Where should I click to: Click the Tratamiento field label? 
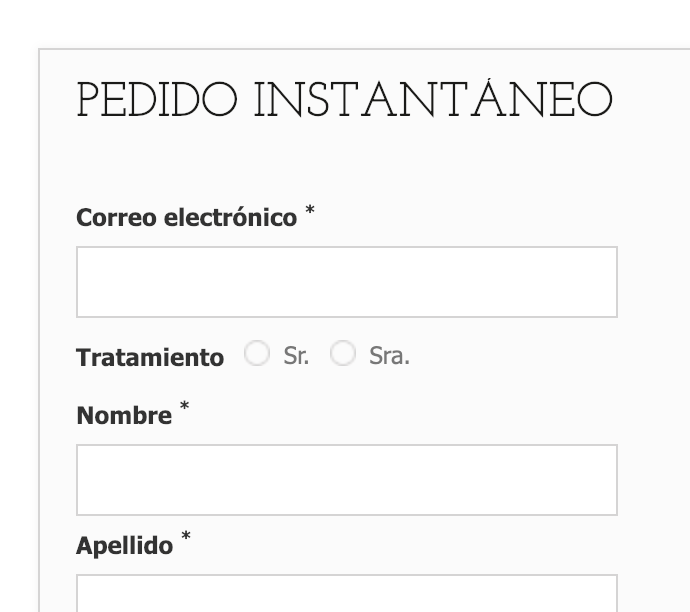point(150,357)
